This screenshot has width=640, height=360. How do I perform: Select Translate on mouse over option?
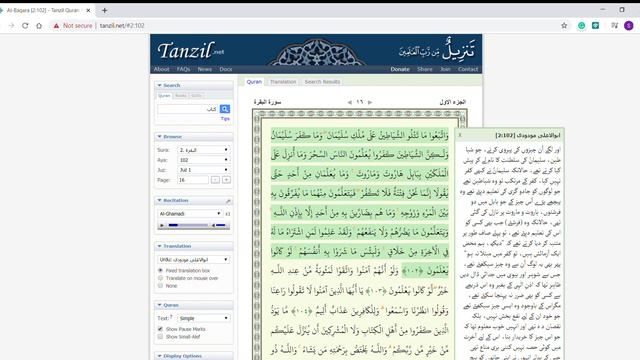[160, 278]
